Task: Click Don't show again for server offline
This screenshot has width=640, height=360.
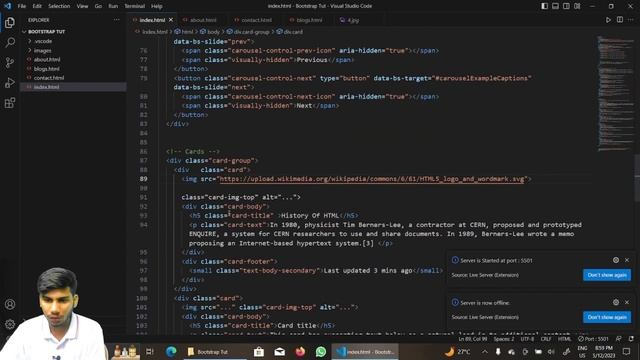Action: (607, 317)
